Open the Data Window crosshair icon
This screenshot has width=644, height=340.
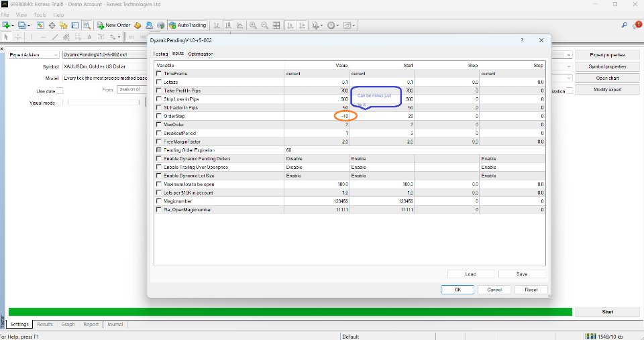52,25
